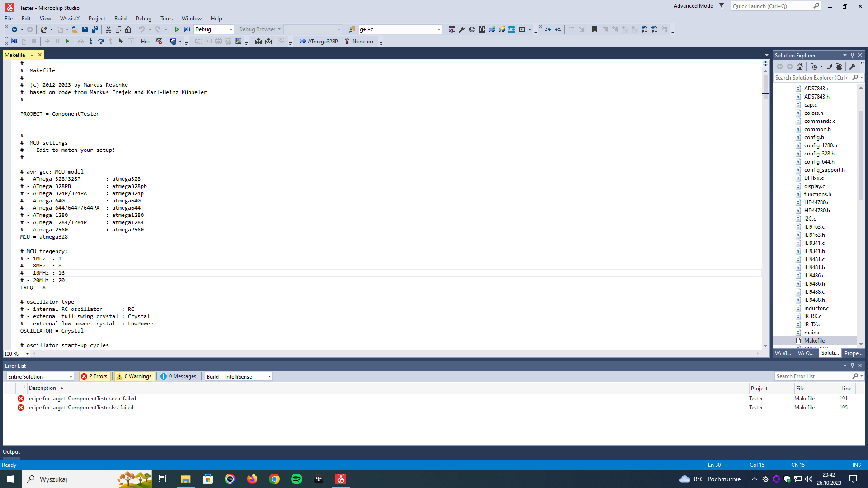The width and height of the screenshot is (868, 488).
Task: Click the Cut scissors icon
Action: 108,29
